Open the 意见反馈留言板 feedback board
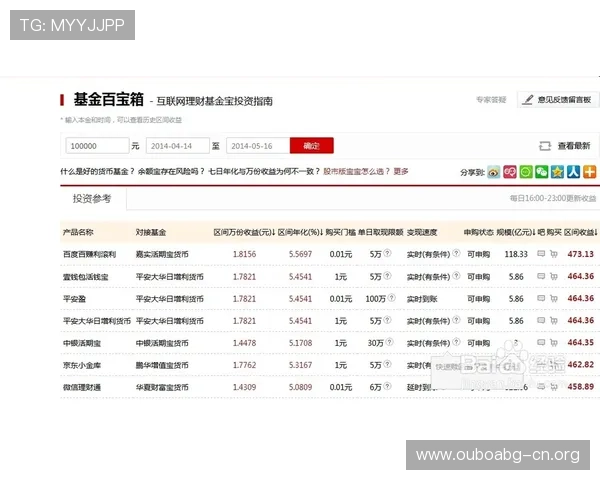Screen dimensions: 600x480 click(558, 100)
